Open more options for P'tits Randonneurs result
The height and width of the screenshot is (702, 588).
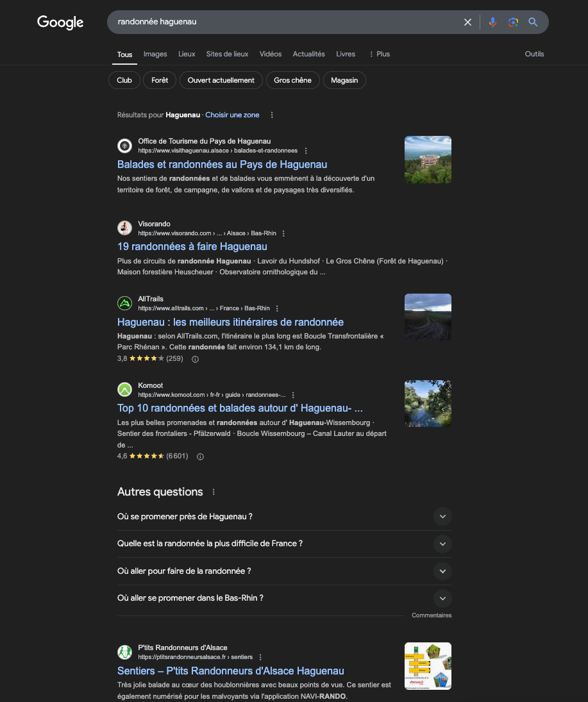[x=260, y=657]
